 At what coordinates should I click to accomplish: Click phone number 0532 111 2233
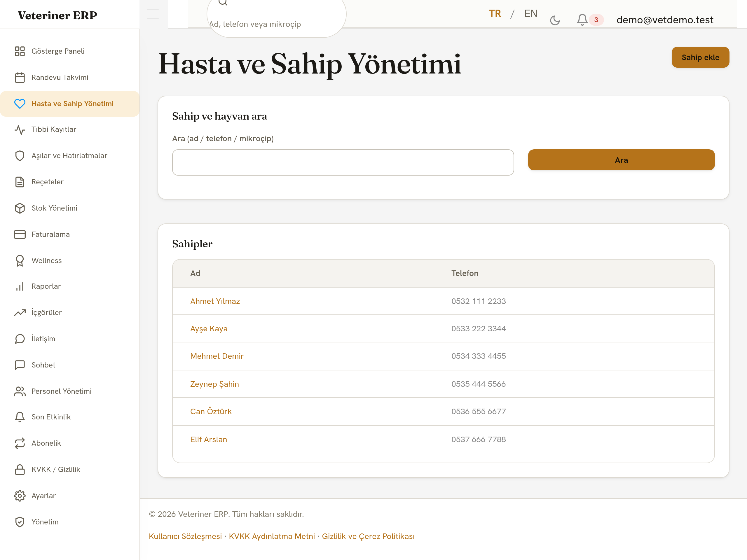479,301
